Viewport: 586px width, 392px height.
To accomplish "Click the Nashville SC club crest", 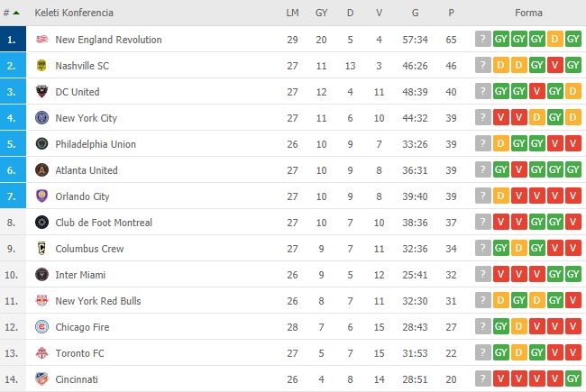I will pos(41,66).
